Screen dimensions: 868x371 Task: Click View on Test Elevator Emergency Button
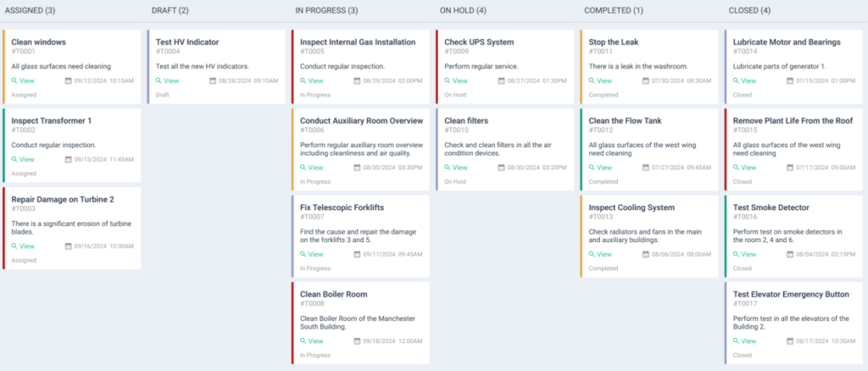pyautogui.click(x=744, y=341)
